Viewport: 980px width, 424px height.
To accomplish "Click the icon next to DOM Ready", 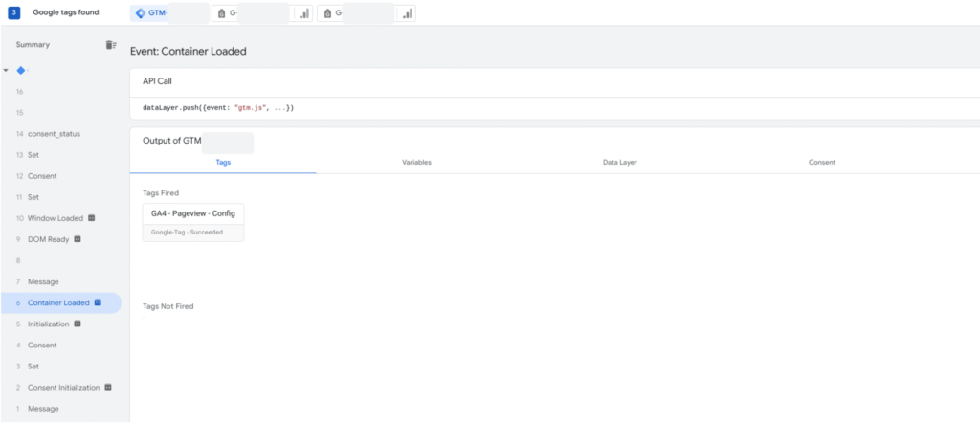I will 78,239.
